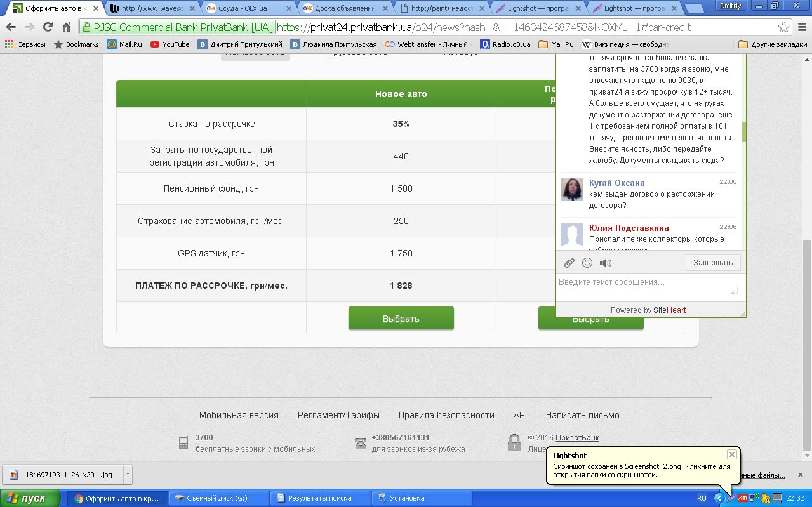This screenshot has height=507, width=812.
Task: Click the browser forward arrow
Action: click(x=29, y=28)
